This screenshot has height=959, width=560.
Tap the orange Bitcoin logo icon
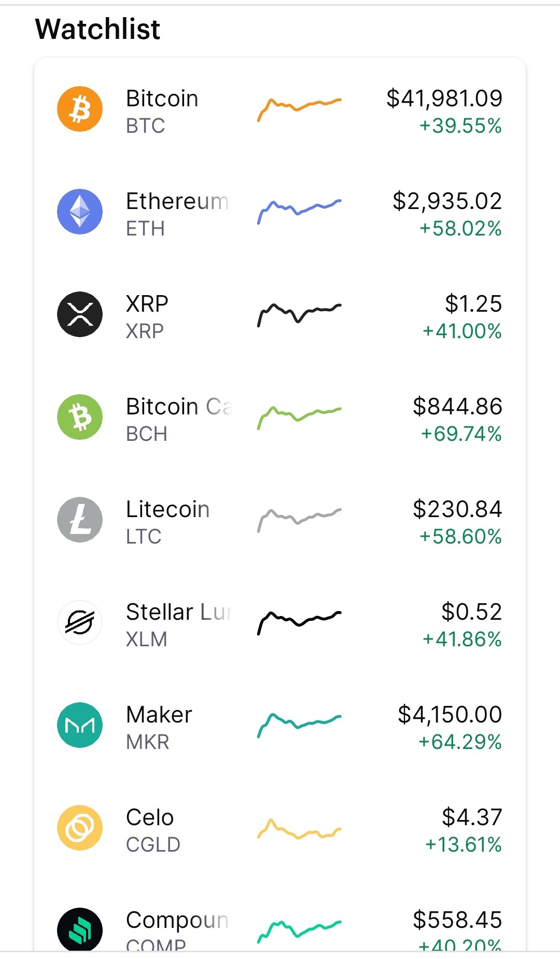pyautogui.click(x=80, y=109)
